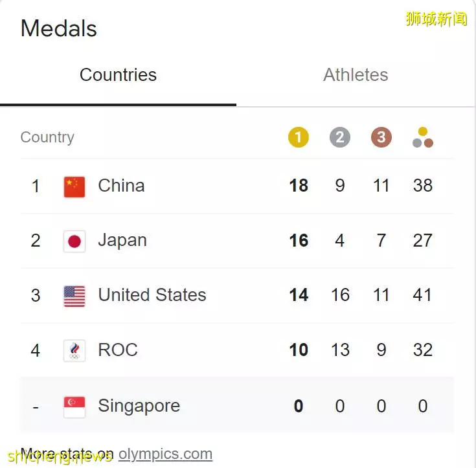Screen dimensions: 476x468
Task: Open the olympics.com link
Action: tap(165, 454)
